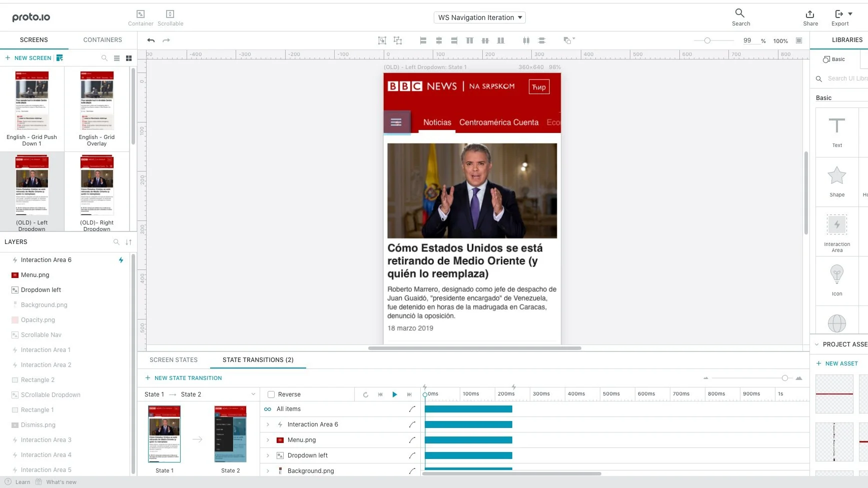
Task: Click the Scrollable tool icon
Action: pos(170,14)
